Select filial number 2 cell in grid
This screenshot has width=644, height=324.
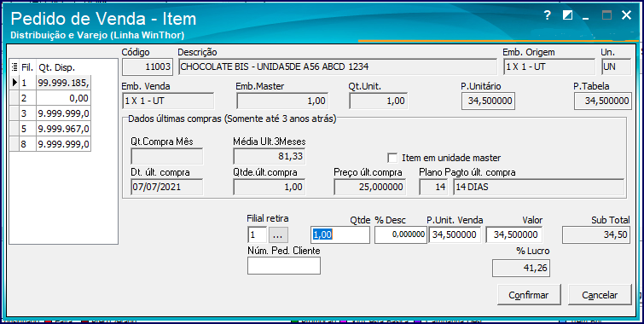click(27, 98)
